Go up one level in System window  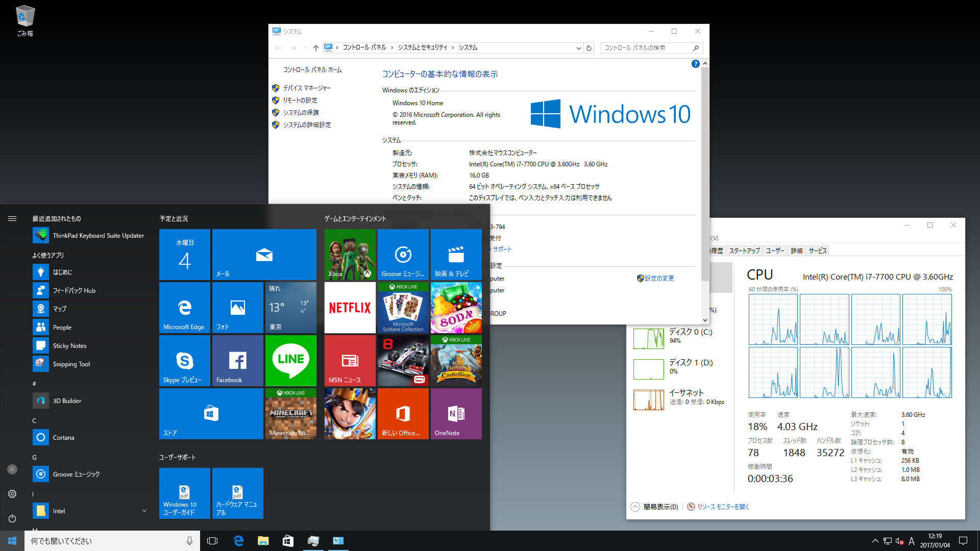pyautogui.click(x=316, y=48)
